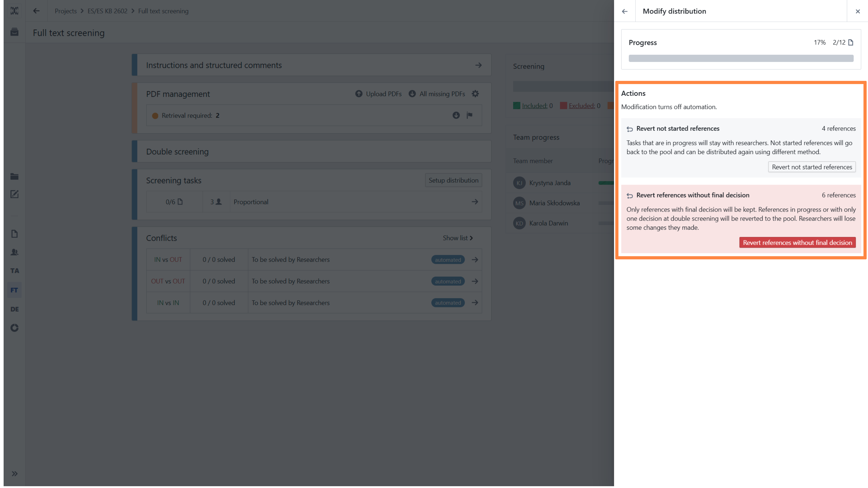The width and height of the screenshot is (868, 488).
Task: Click the folder icon in left sidebar
Action: pyautogui.click(x=14, y=176)
